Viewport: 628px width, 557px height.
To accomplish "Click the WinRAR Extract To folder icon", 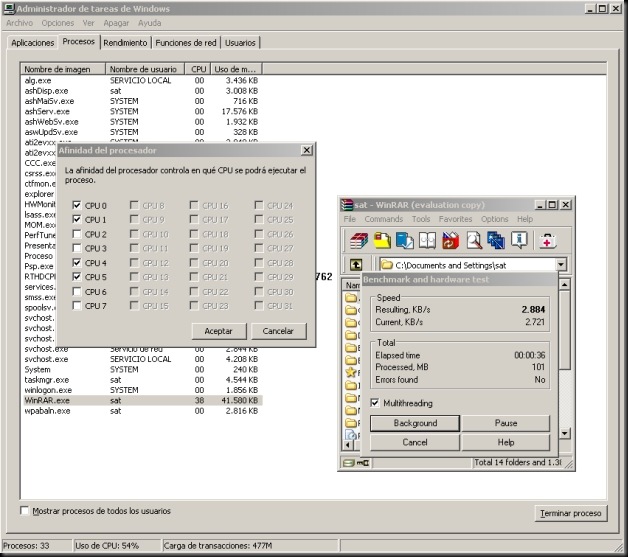I will [x=382, y=241].
